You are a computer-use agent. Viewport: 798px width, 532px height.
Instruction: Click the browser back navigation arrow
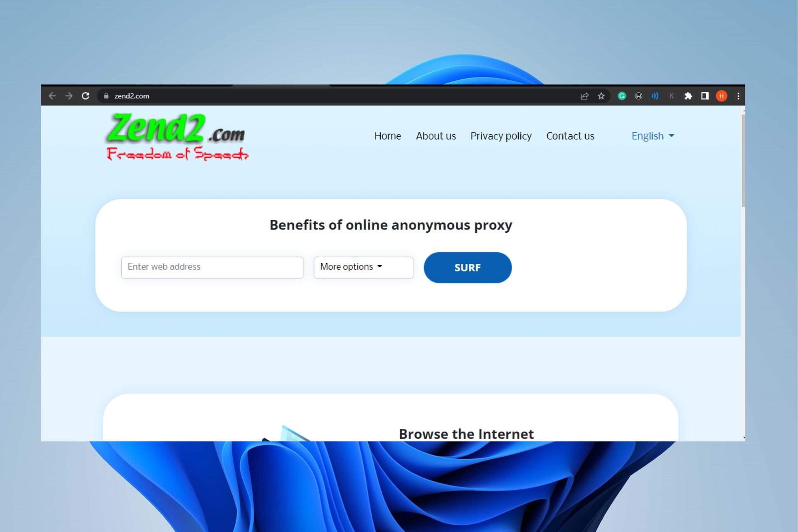coord(52,96)
